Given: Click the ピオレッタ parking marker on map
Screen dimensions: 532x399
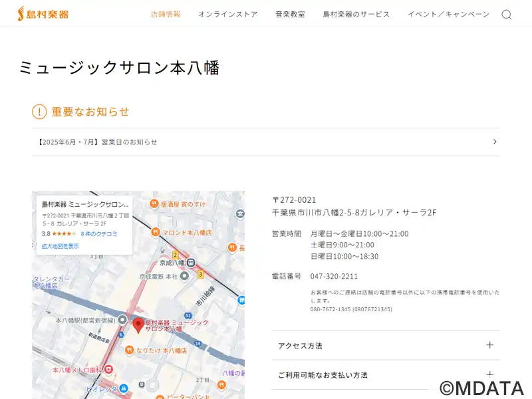Looking at the screenshot, I should coord(124,388).
